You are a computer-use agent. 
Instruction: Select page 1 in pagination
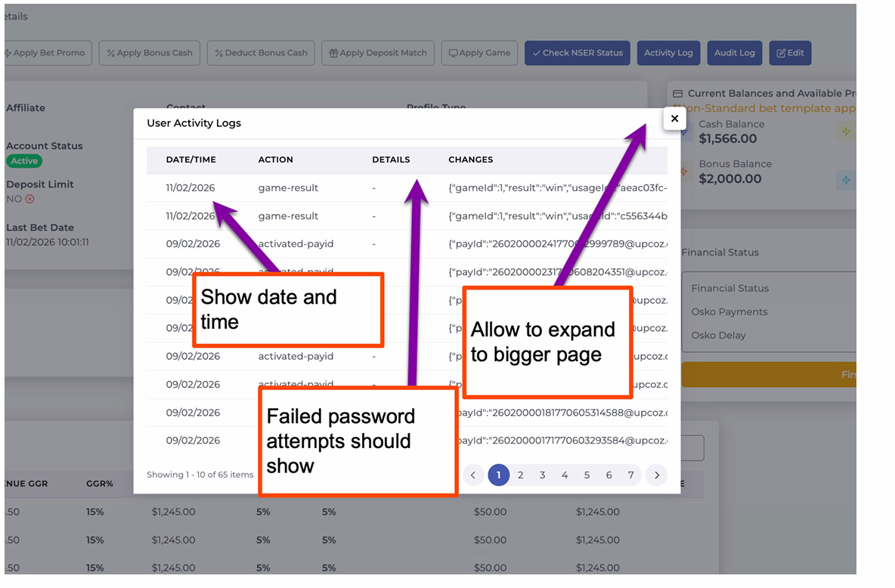(x=498, y=475)
